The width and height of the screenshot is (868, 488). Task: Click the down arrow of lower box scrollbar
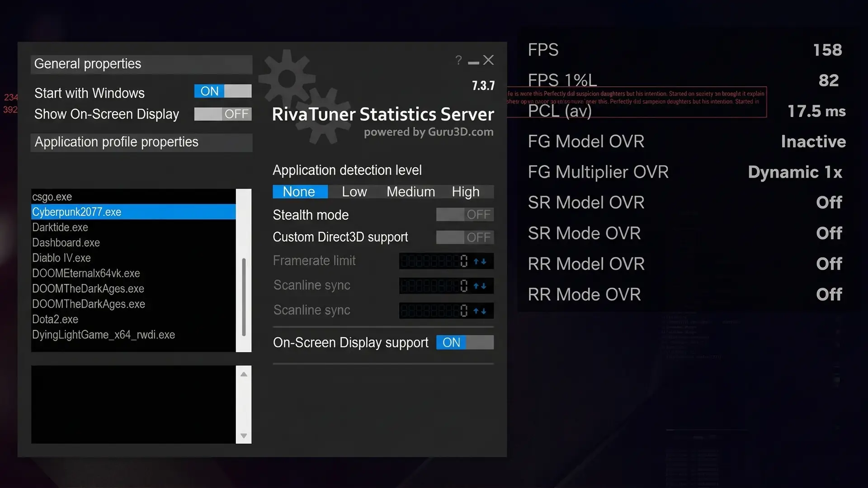(244, 436)
